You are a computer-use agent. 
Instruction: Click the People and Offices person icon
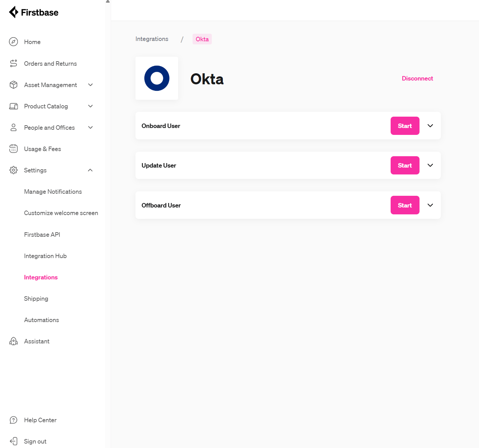(x=13, y=128)
